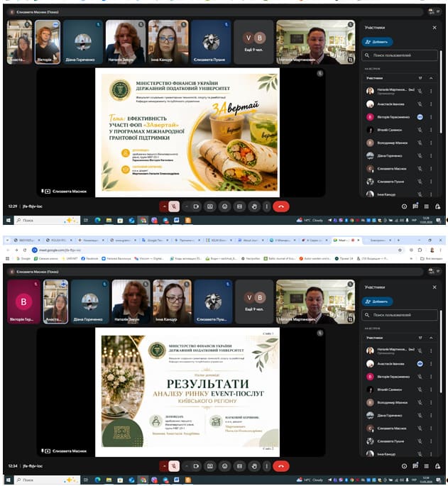
Task: Click participant search field in lower panel
Action: [400, 314]
